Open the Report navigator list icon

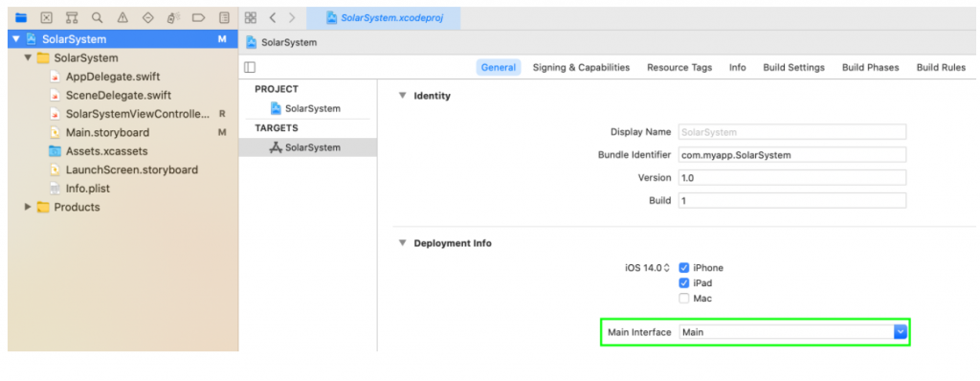[x=224, y=17]
